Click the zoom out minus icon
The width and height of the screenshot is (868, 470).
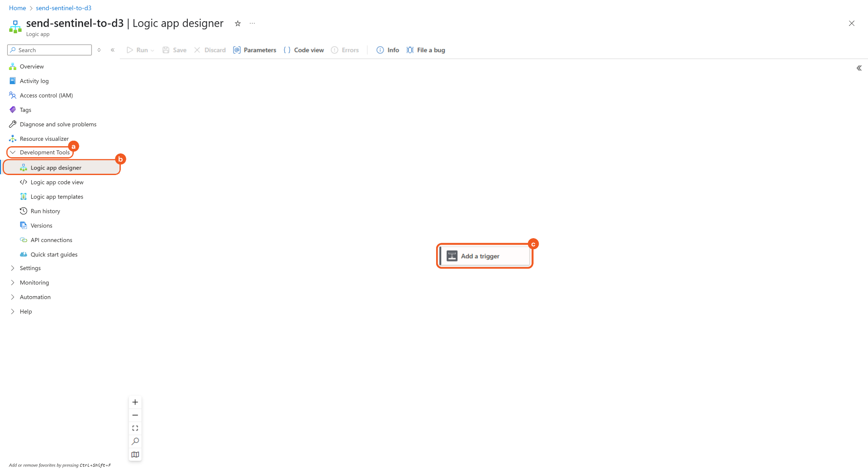(135, 415)
